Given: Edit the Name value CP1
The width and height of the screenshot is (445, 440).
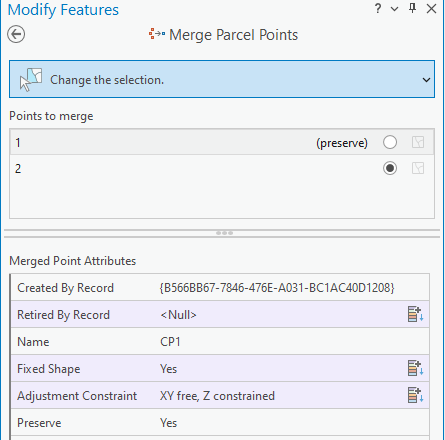Looking at the screenshot, I should point(170,342).
